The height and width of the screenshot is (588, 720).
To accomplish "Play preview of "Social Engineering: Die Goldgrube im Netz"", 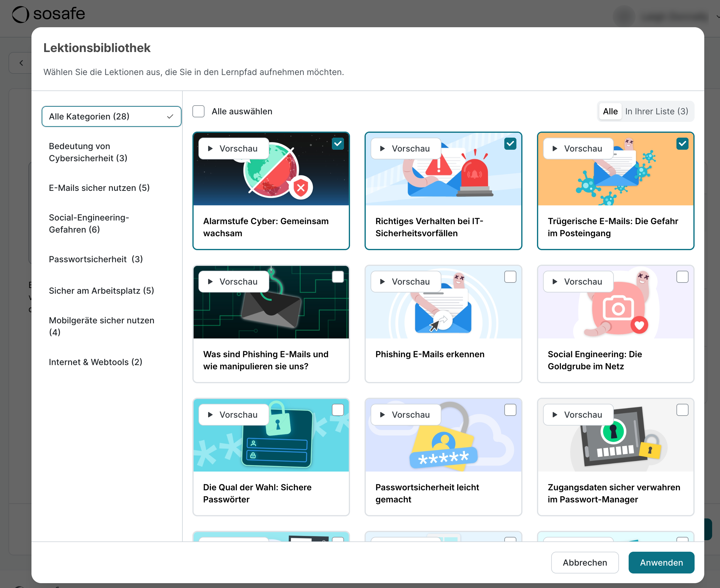I will 578,281.
